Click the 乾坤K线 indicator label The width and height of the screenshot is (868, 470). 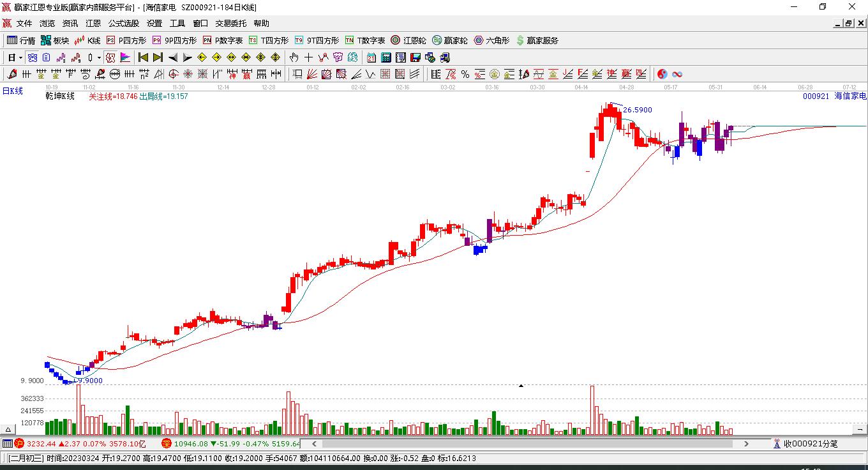(60, 96)
